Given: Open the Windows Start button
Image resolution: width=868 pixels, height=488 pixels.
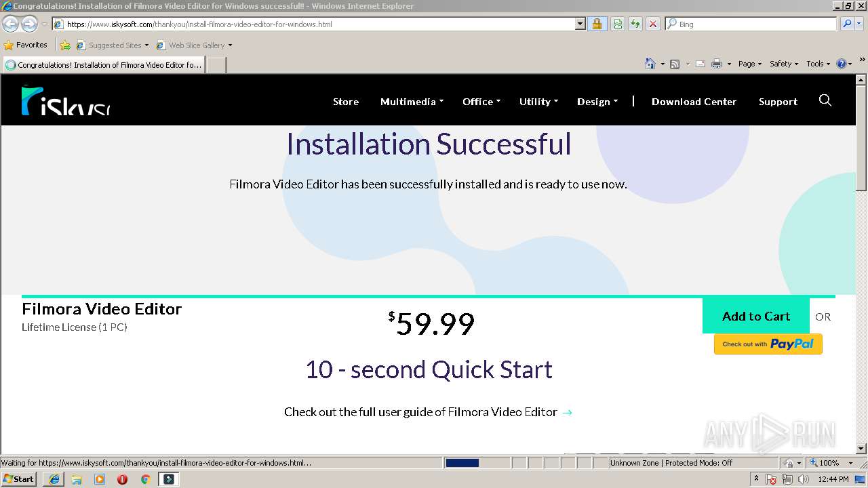Looking at the screenshot, I should [19, 479].
